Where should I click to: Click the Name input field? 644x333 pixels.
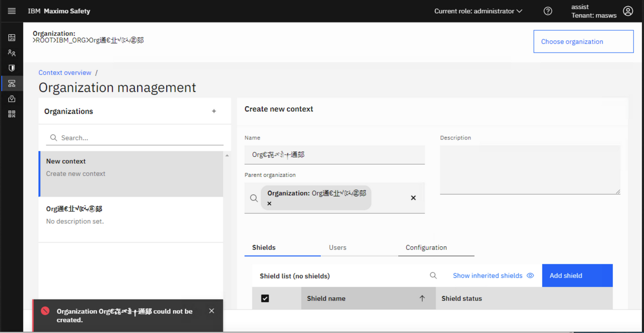point(335,155)
